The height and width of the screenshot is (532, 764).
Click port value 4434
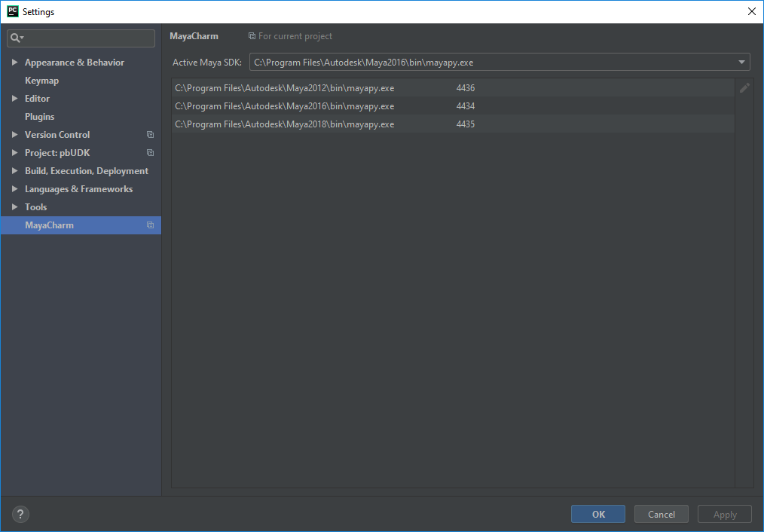tap(466, 106)
